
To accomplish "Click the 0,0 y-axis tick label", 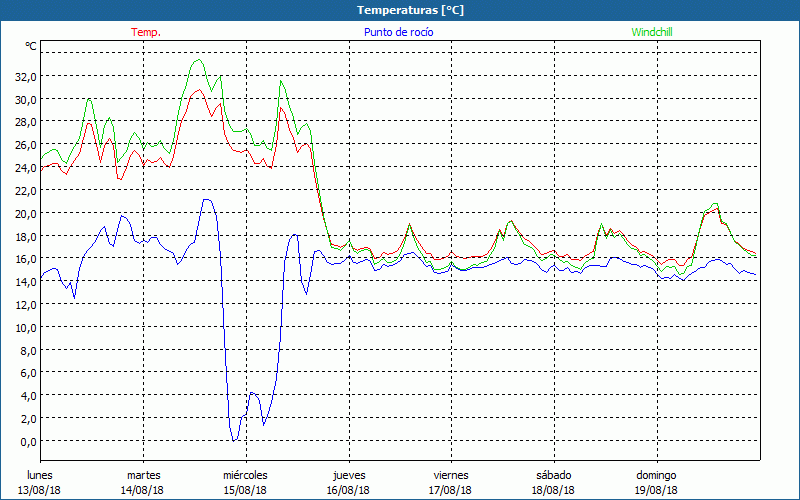I will click(27, 441).
